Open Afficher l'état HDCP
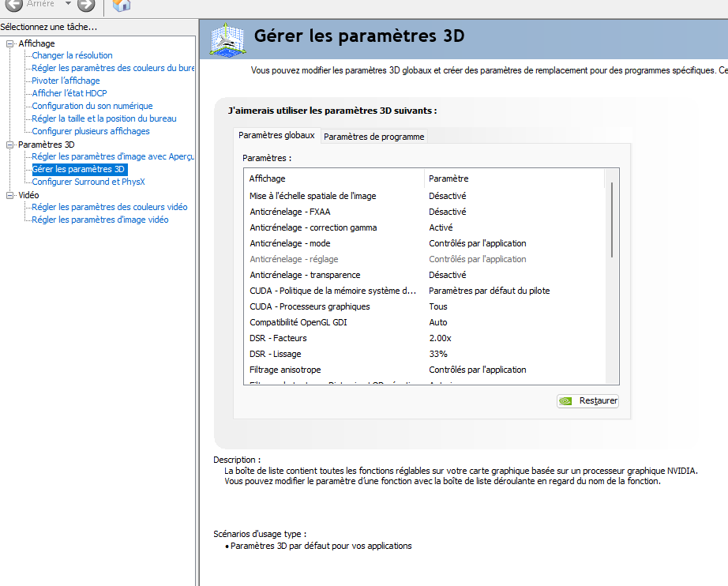728x586 pixels. click(69, 93)
